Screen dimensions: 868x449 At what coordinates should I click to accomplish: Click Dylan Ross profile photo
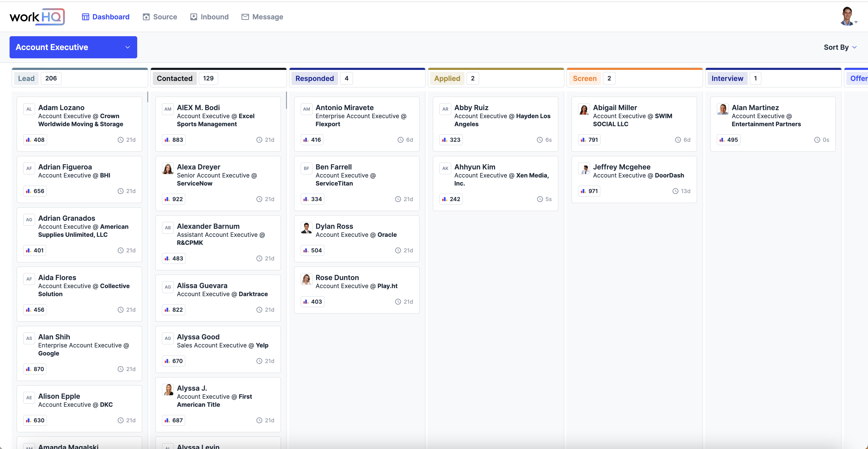(306, 228)
